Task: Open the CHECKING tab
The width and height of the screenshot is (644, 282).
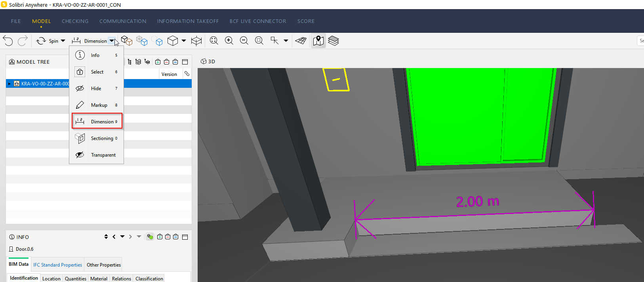Action: click(x=75, y=21)
